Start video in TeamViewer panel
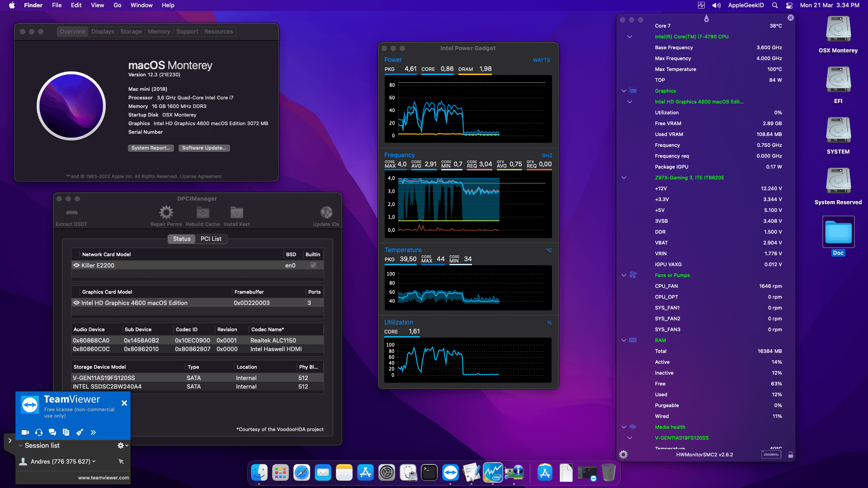Screen dimensions: 868x488 [25, 432]
